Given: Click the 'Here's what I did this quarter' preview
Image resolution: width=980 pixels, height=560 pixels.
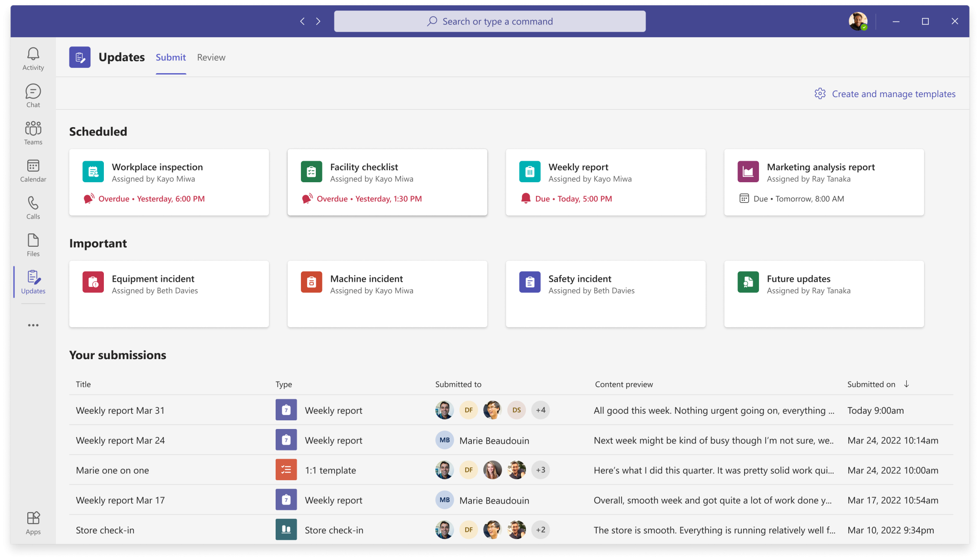Looking at the screenshot, I should point(713,470).
